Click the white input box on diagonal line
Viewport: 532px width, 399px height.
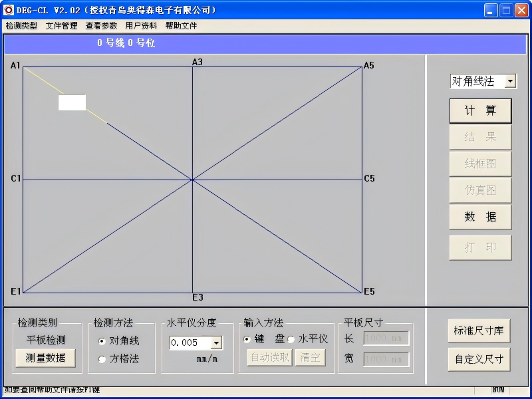click(72, 102)
